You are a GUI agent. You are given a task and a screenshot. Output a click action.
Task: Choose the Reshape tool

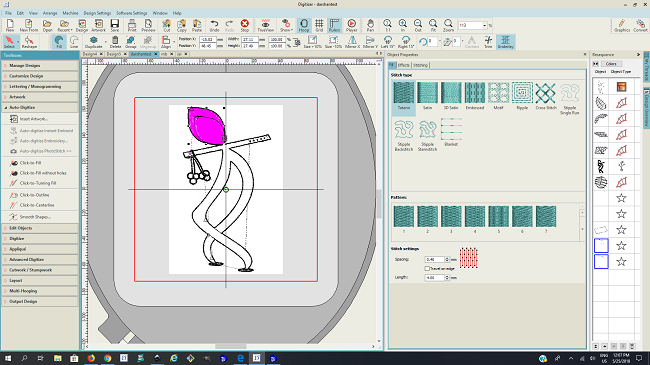[x=29, y=42]
